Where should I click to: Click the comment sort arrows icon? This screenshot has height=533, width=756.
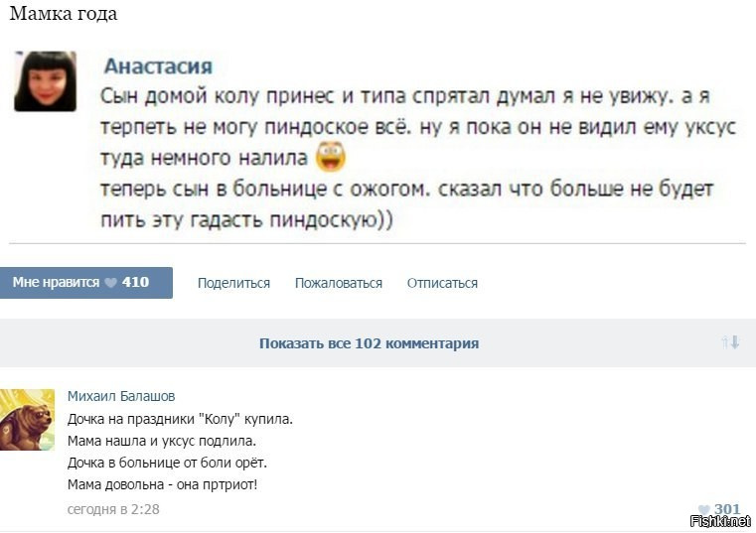[730, 342]
